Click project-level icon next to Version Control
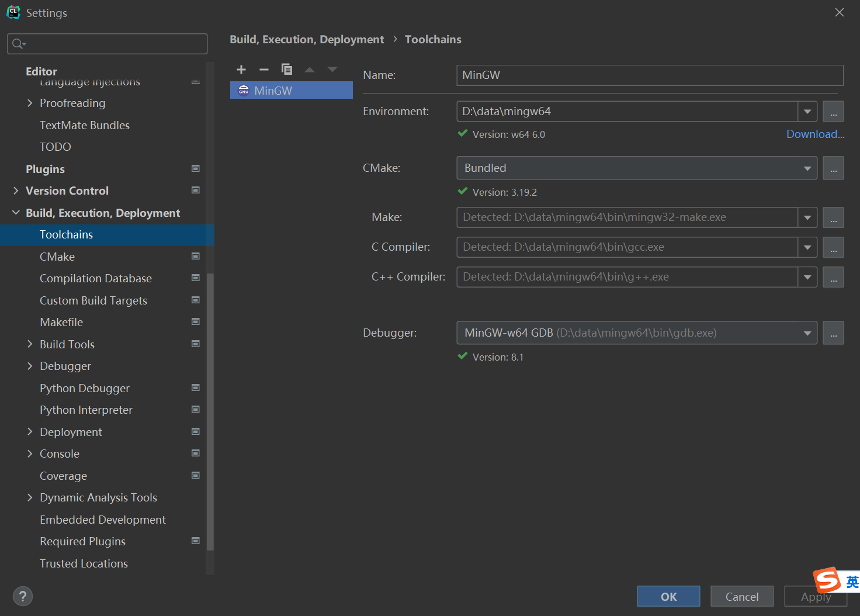This screenshot has width=860, height=616. (196, 190)
